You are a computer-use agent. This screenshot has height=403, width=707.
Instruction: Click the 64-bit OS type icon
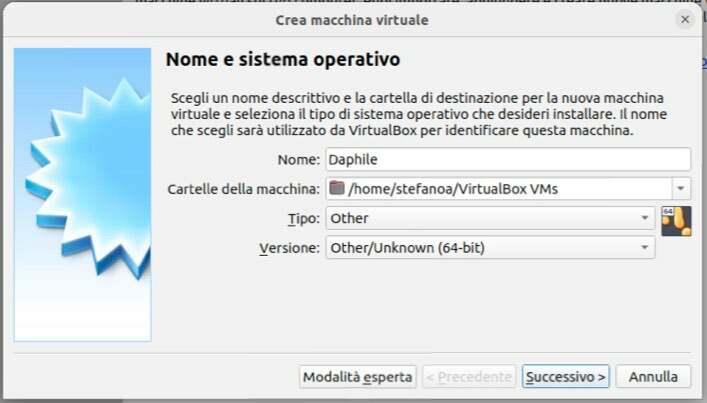pyautogui.click(x=676, y=221)
